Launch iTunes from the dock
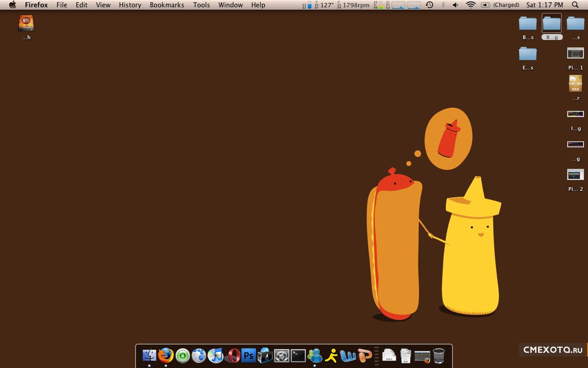 215,355
